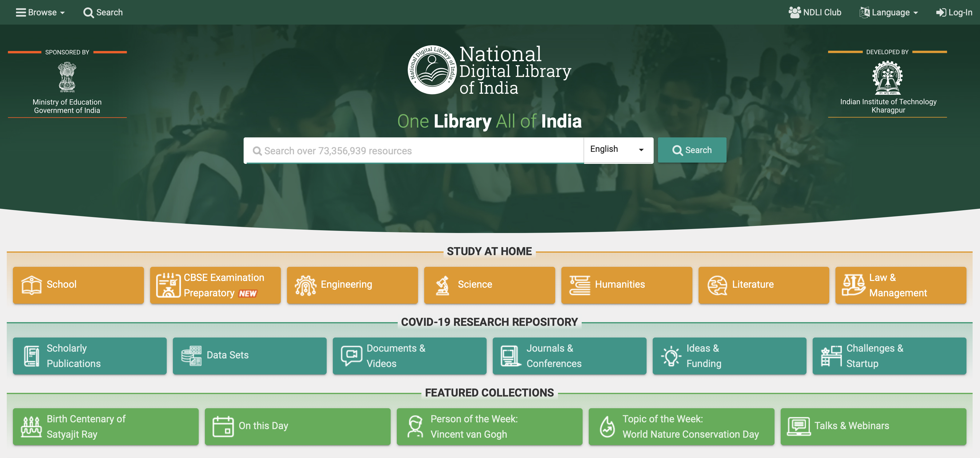Click the Talks & Webinars monitor icon
This screenshot has width=980, height=458.
[x=799, y=426]
